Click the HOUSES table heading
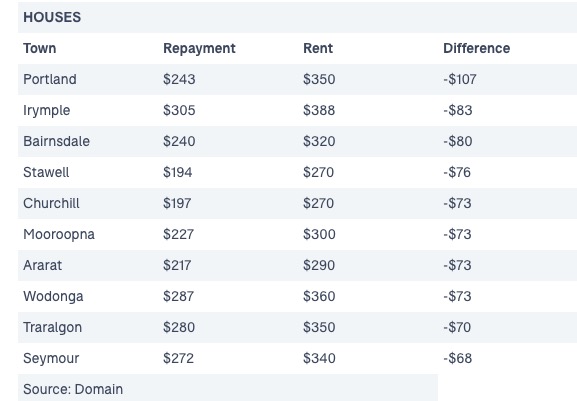Screen dimensions: 577x401 [x=52, y=17]
